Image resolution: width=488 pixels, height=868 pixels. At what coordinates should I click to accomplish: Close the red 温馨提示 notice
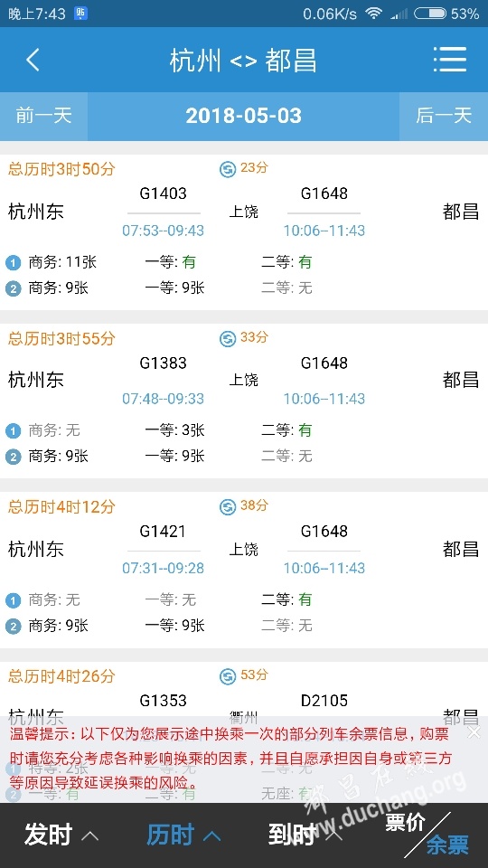474,732
